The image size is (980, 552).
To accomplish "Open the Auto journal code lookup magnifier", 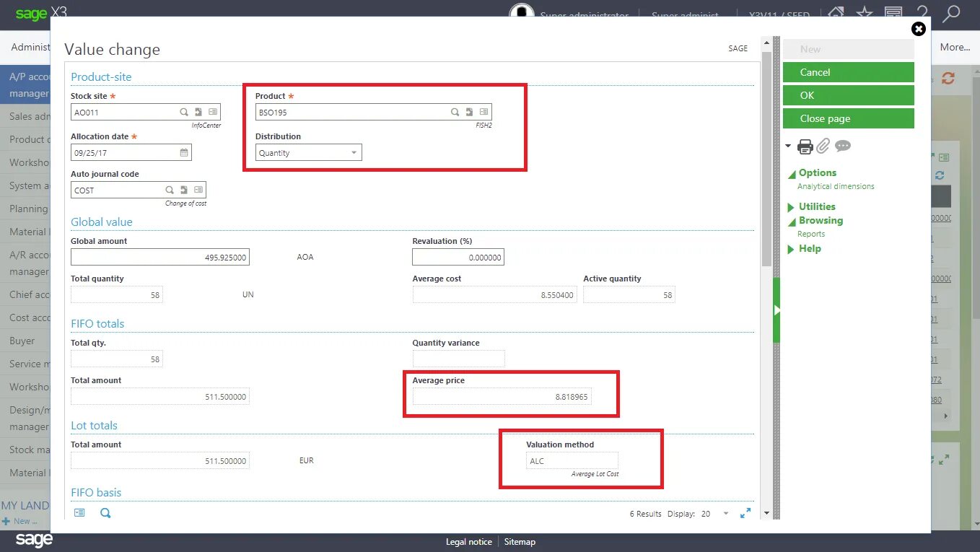I will [170, 190].
